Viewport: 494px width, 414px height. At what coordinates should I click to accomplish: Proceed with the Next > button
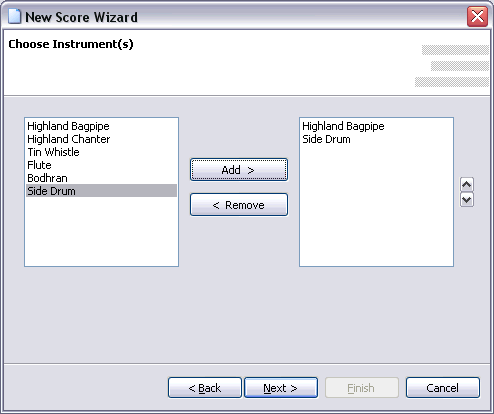point(281,388)
